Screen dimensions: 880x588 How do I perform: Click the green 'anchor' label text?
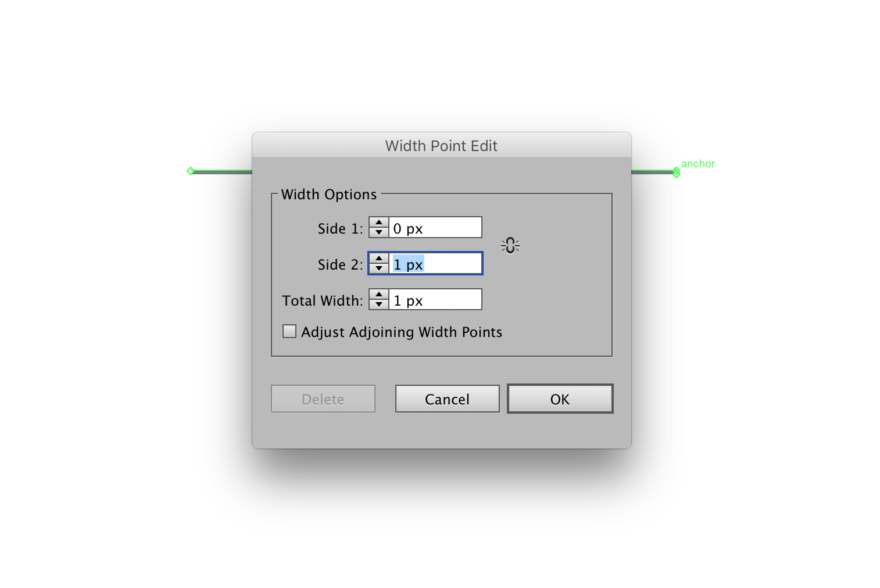[698, 164]
